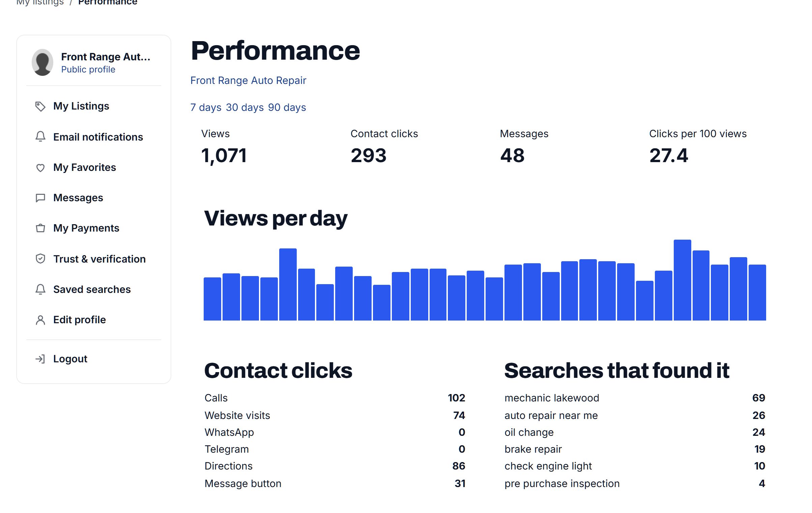Screen dimensions: 812x513
Task: Click the heart icon beside My Favorites
Action: tap(40, 168)
